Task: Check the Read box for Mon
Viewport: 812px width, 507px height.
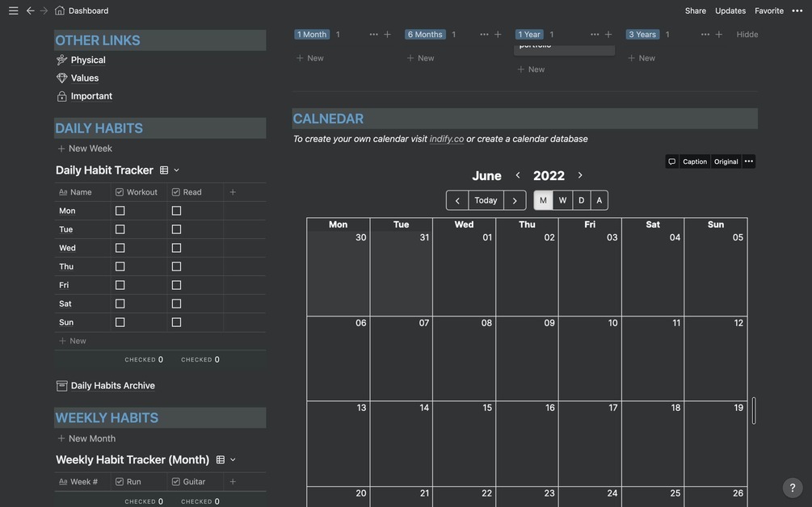Action: (x=177, y=211)
